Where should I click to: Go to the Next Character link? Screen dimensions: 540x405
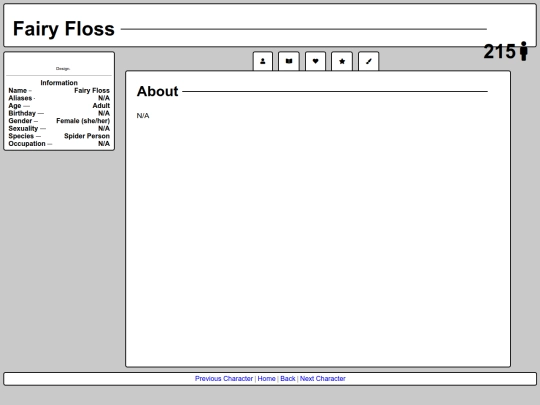pyautogui.click(x=323, y=378)
